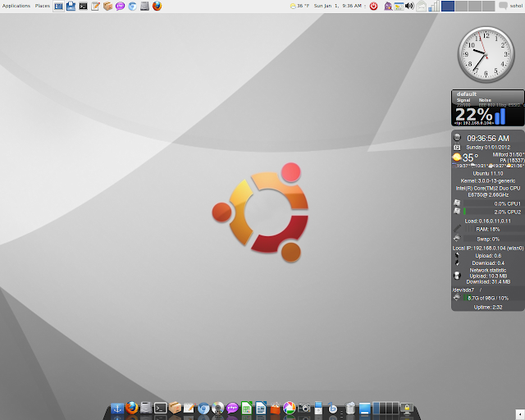Open the user menu labeled sohol
Image resolution: width=525 pixels, height=420 pixels.
pos(516,6)
